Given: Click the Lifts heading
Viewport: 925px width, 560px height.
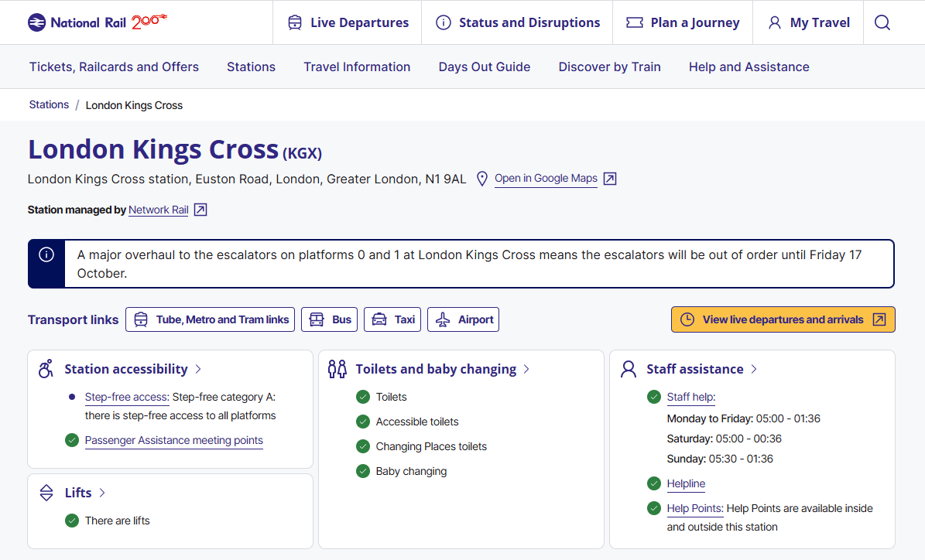Looking at the screenshot, I should [78, 493].
